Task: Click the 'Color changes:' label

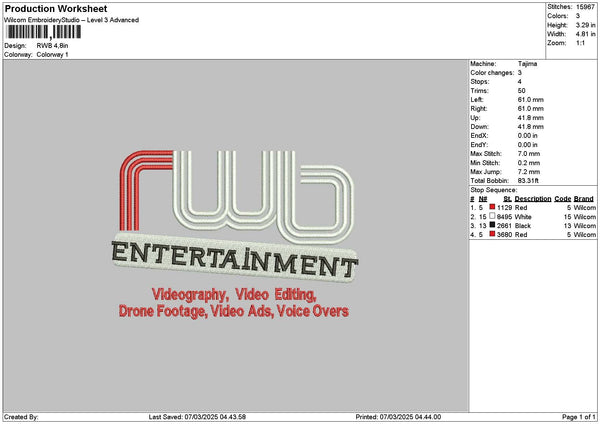Action: click(x=492, y=73)
